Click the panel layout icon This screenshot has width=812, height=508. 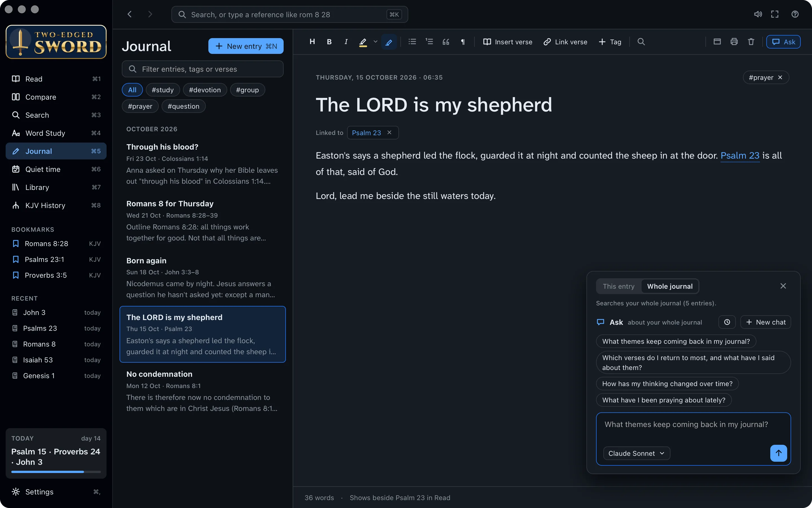(717, 42)
